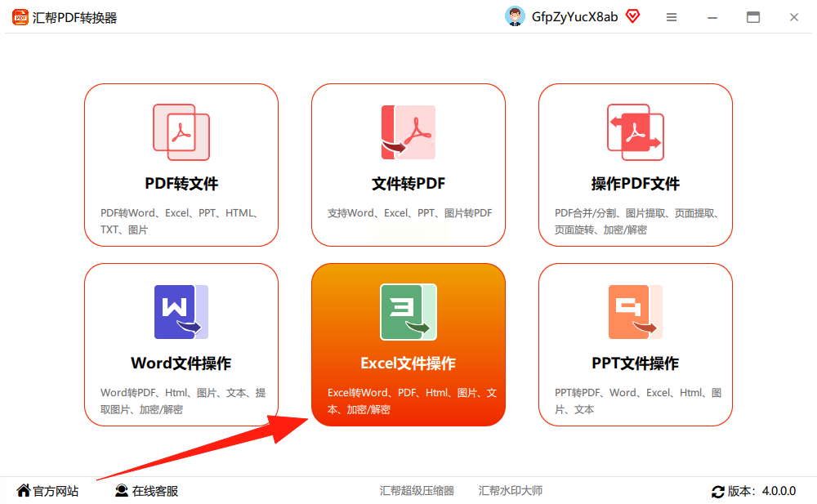Click the red VIP diamond badge
Screen dimensions: 817x504
click(632, 16)
